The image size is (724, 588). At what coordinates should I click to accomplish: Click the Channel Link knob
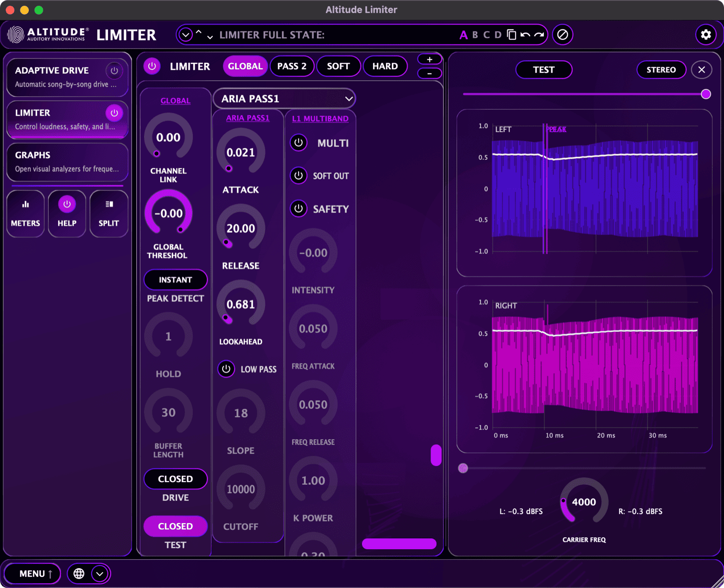168,137
